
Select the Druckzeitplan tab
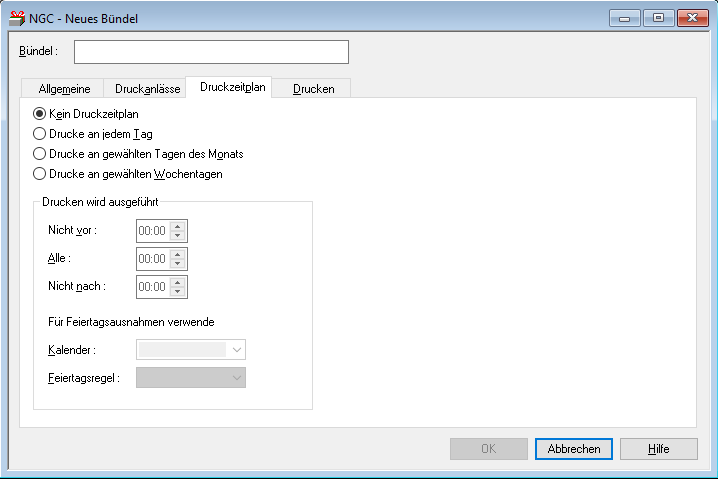(x=232, y=87)
